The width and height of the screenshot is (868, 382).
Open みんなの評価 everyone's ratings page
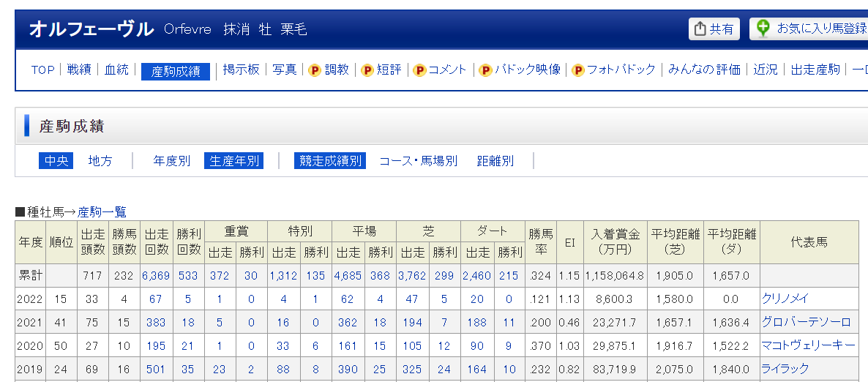point(704,70)
